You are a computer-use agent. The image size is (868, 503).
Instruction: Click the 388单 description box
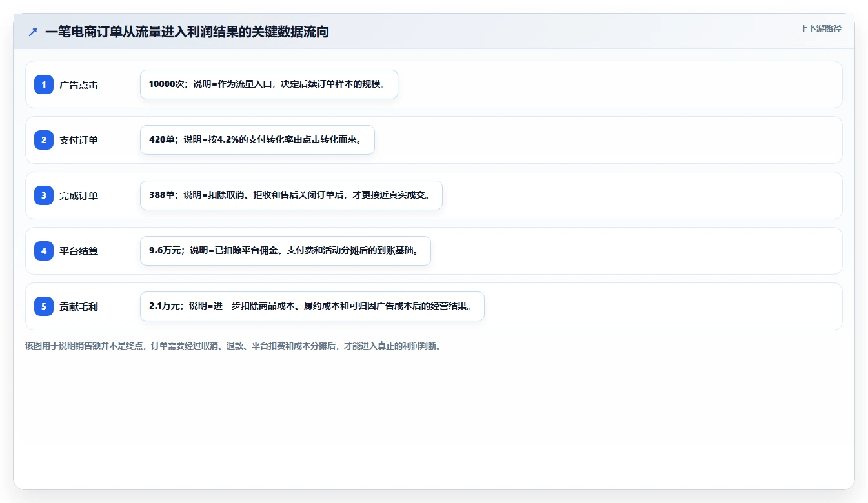(x=291, y=195)
